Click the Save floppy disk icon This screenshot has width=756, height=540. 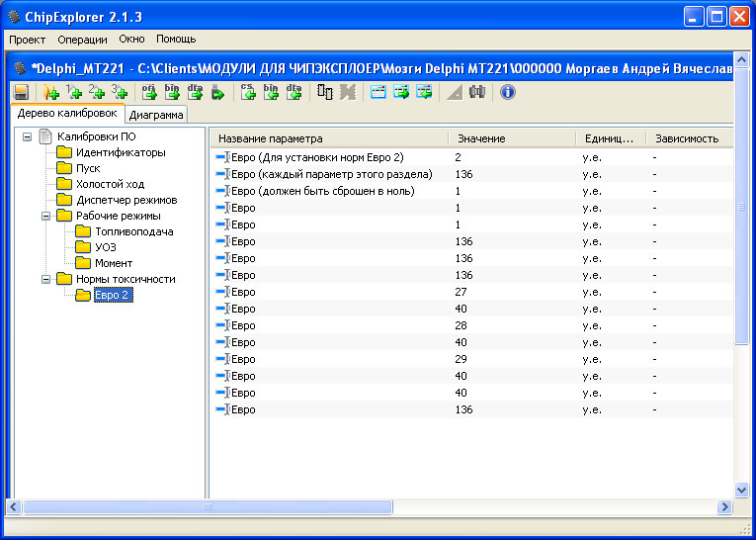pyautogui.click(x=21, y=92)
